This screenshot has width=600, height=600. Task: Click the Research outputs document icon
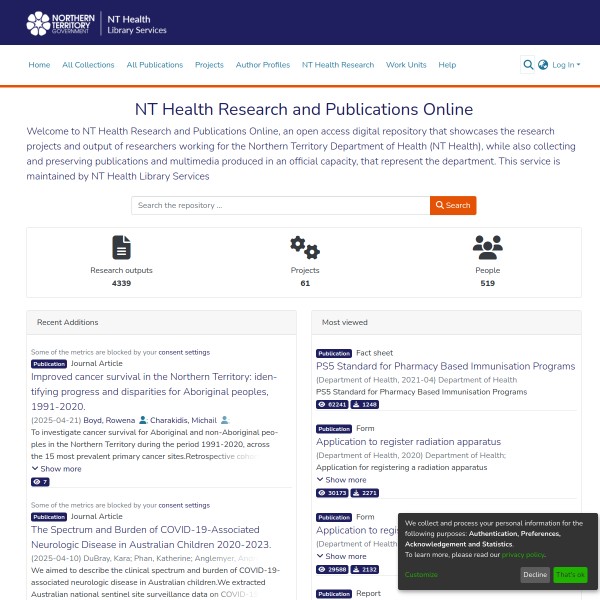121,247
